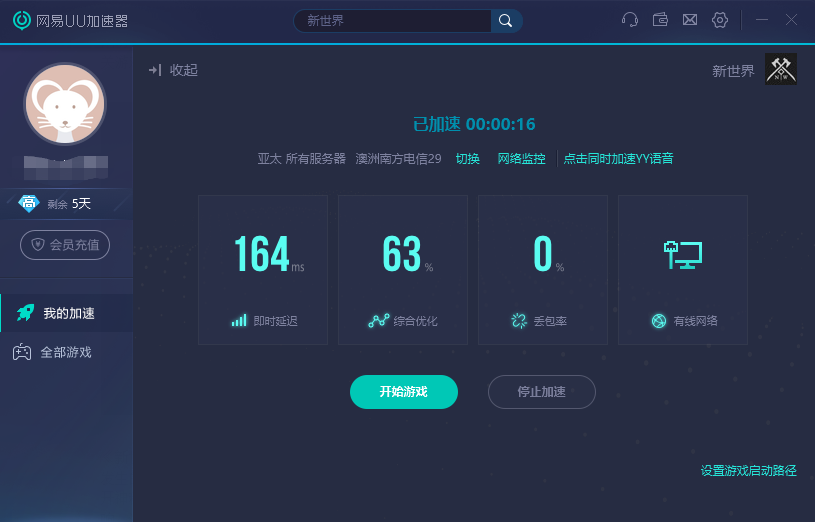Click the search magnifier button
The image size is (815, 522).
506,21
